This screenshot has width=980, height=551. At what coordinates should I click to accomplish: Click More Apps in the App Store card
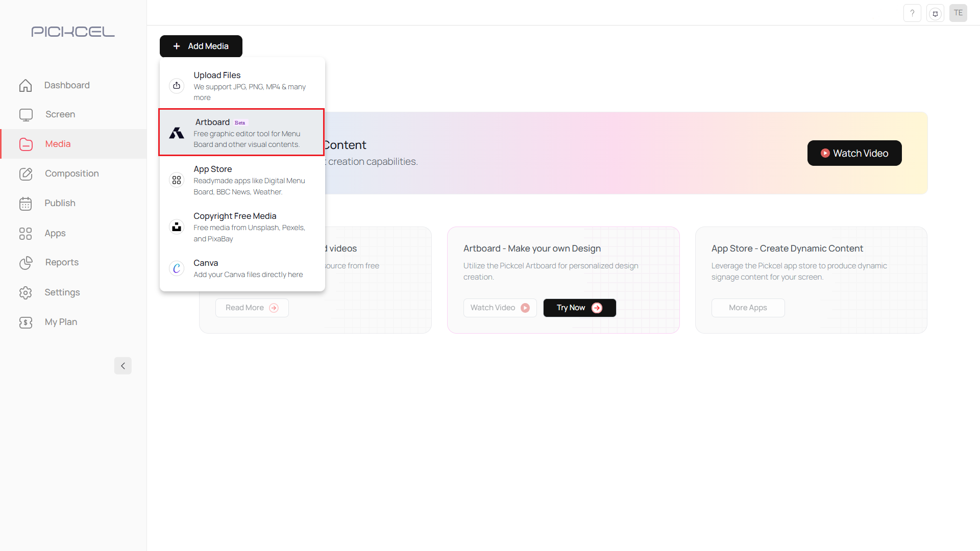pos(748,308)
